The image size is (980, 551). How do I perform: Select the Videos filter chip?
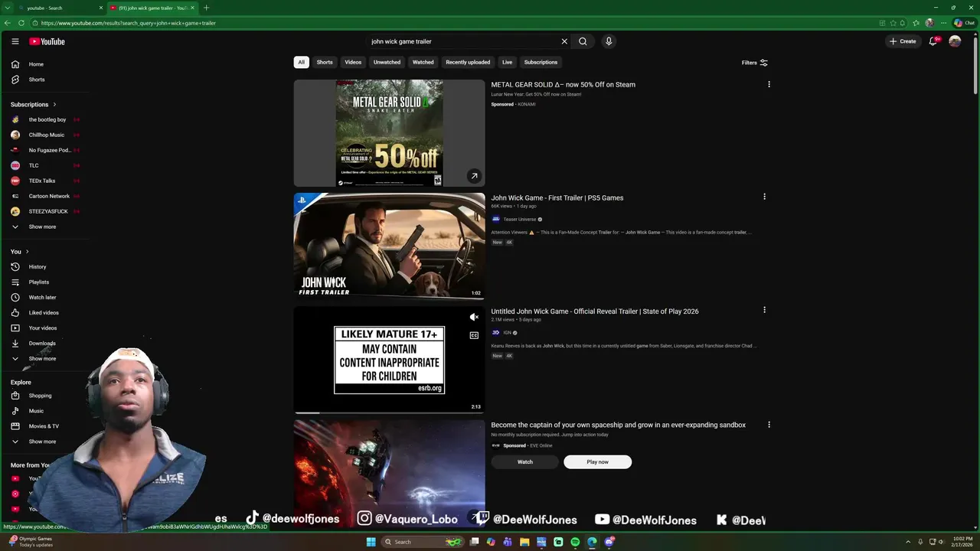tap(353, 62)
